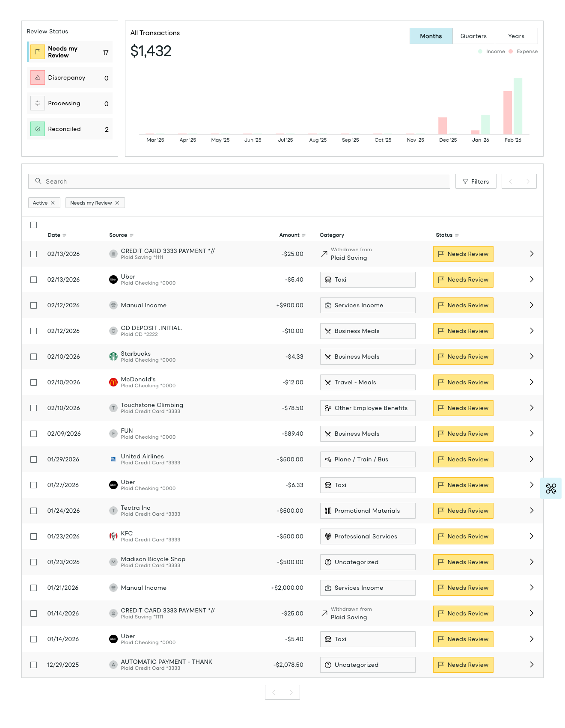Image resolution: width=565 pixels, height=728 pixels.
Task: Go to previous page using top arrow
Action: tap(510, 181)
